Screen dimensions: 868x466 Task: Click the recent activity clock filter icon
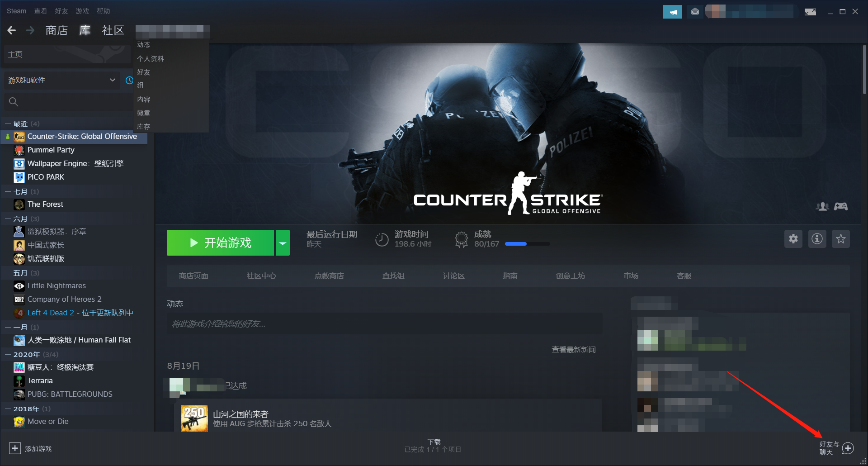tap(129, 80)
